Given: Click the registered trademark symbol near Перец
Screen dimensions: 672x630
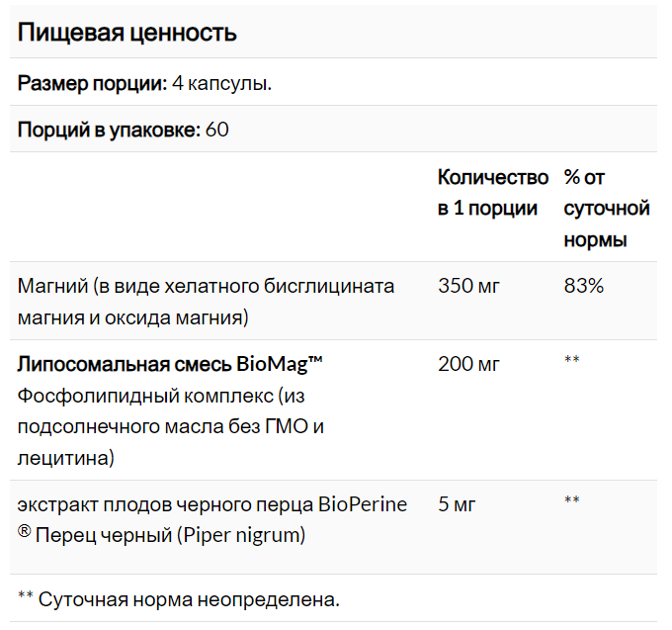Looking at the screenshot, I should click(25, 532).
